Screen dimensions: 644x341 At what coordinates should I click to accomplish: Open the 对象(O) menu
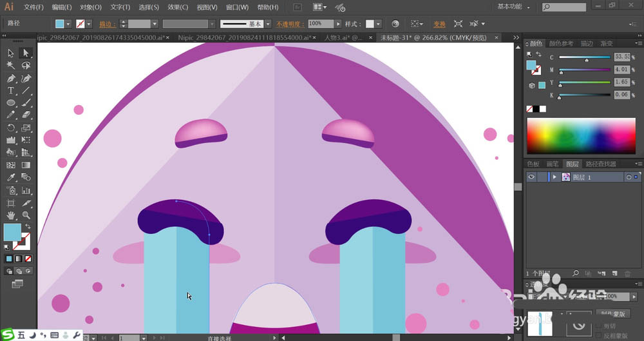[x=91, y=7]
